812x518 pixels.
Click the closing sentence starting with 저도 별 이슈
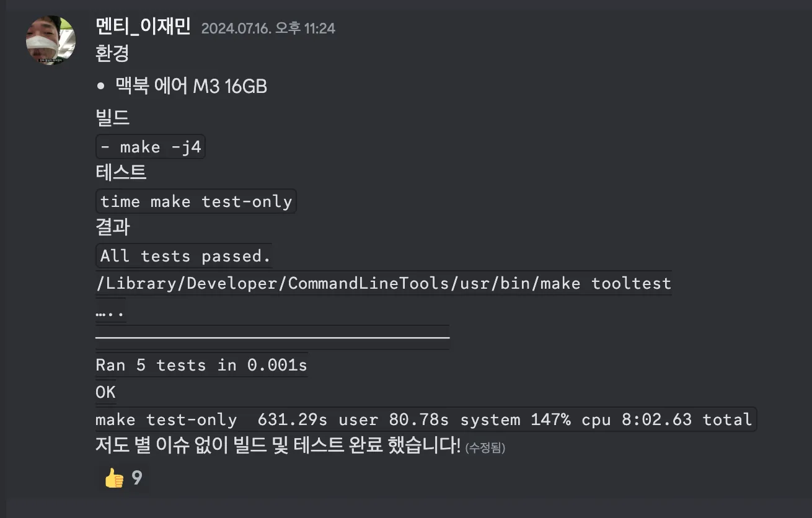[x=278, y=445]
